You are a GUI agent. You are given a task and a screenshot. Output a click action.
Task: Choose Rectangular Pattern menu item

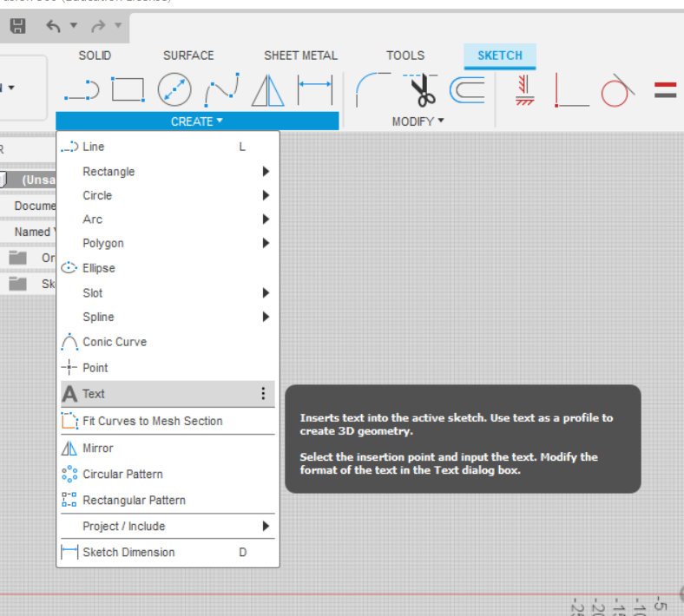(x=168, y=500)
